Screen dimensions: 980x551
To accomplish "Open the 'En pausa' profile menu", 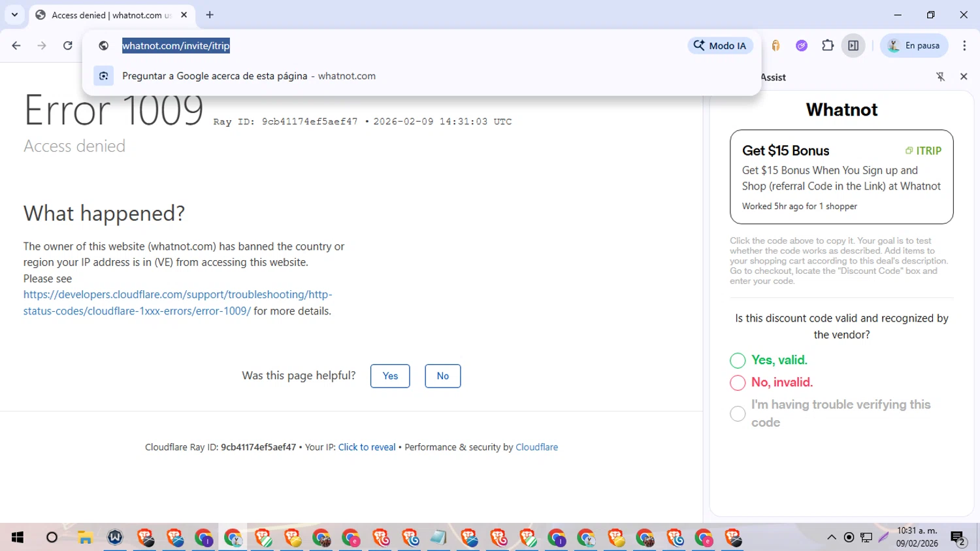I will pyautogui.click(x=914, y=46).
